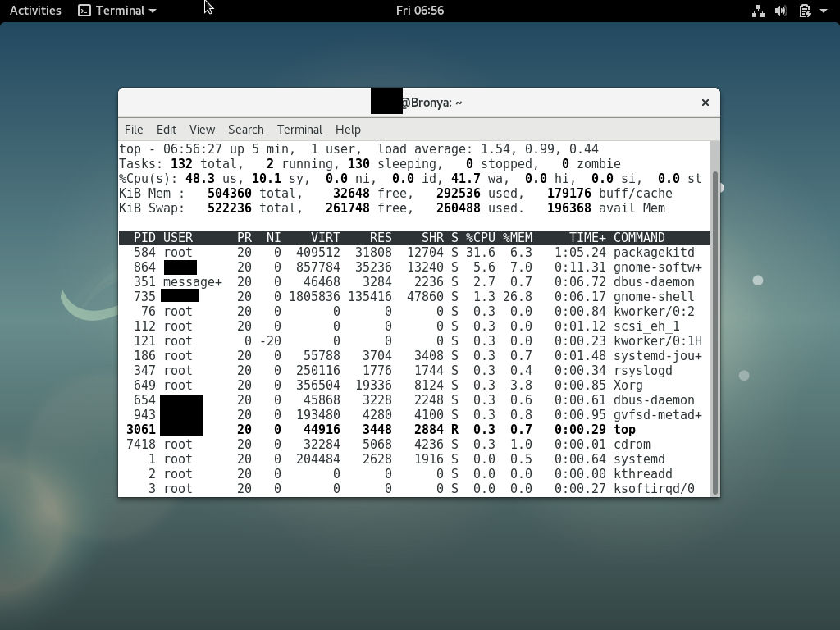Open the calendar by clicking Fri 06:56

click(420, 11)
